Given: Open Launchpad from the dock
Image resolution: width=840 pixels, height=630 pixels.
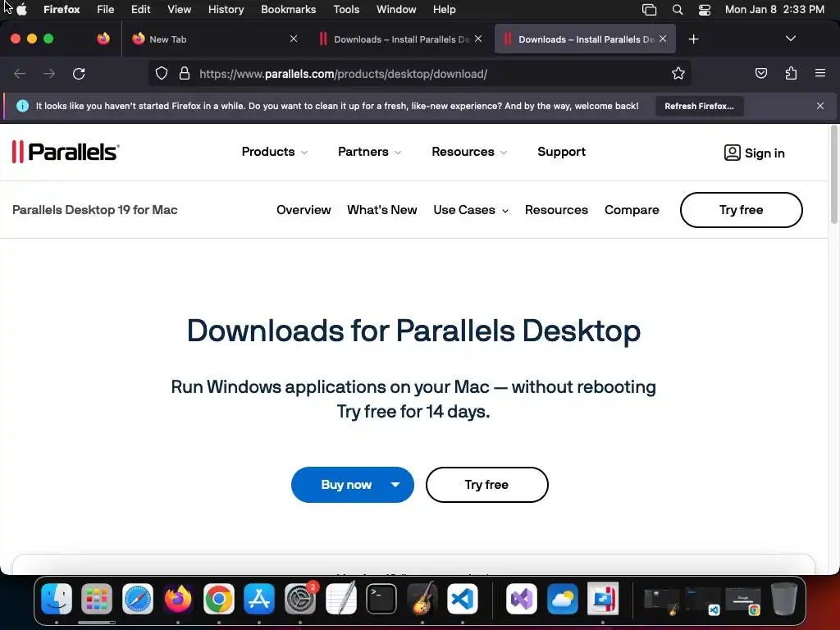Looking at the screenshot, I should click(97, 598).
